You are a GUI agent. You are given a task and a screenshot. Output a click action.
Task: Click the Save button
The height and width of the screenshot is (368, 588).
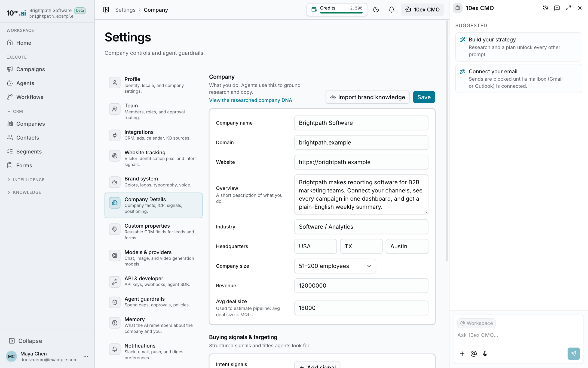(x=424, y=97)
